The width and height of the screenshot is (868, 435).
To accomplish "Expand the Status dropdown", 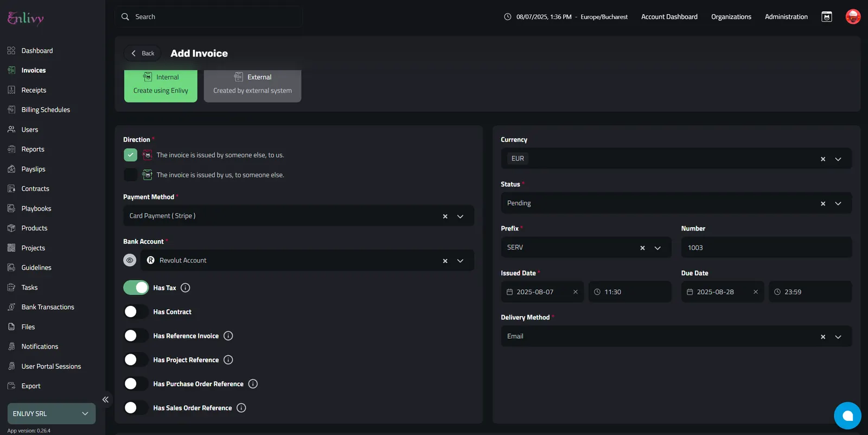I will [838, 203].
